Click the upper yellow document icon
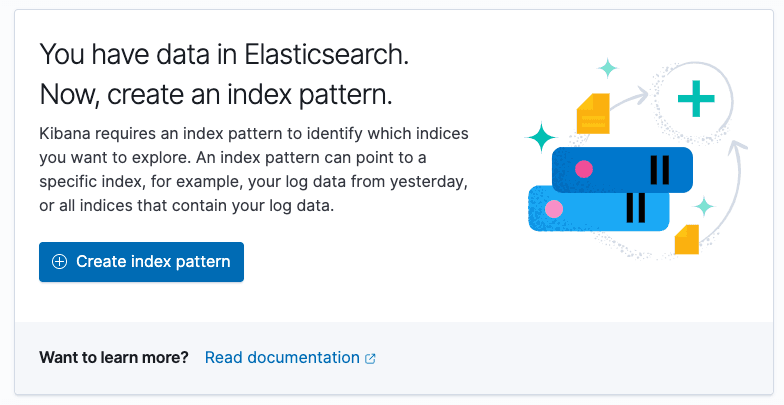 pyautogui.click(x=592, y=114)
